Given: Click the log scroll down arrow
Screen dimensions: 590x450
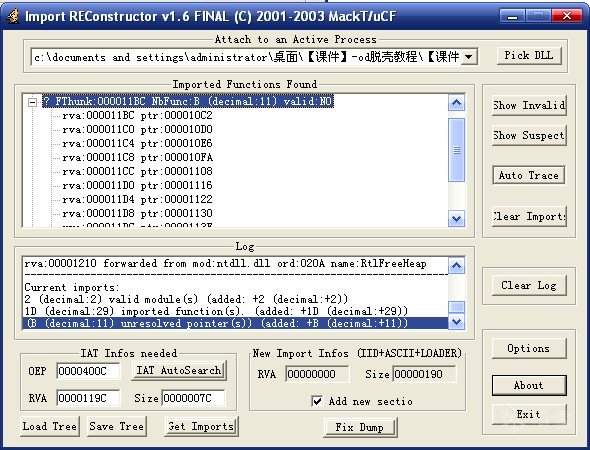Looking at the screenshot, I should [456, 322].
